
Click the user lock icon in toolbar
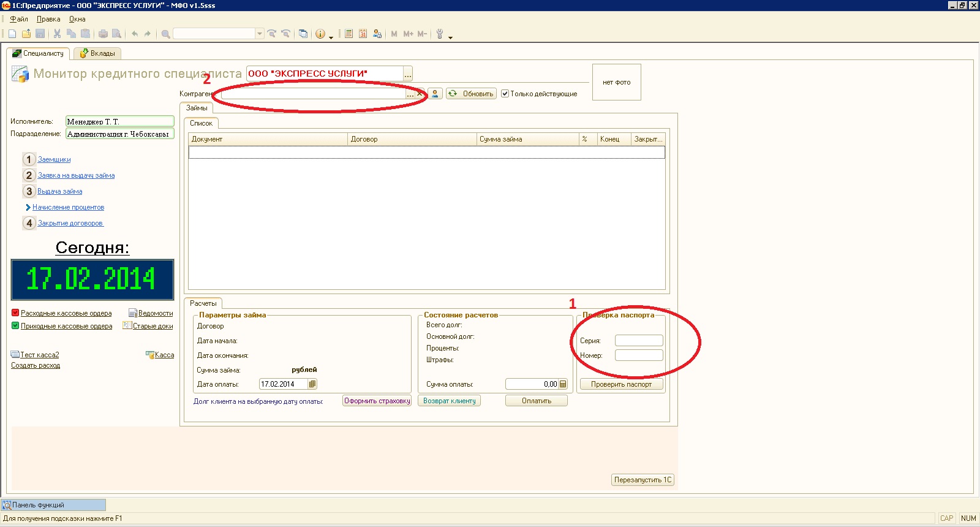377,34
